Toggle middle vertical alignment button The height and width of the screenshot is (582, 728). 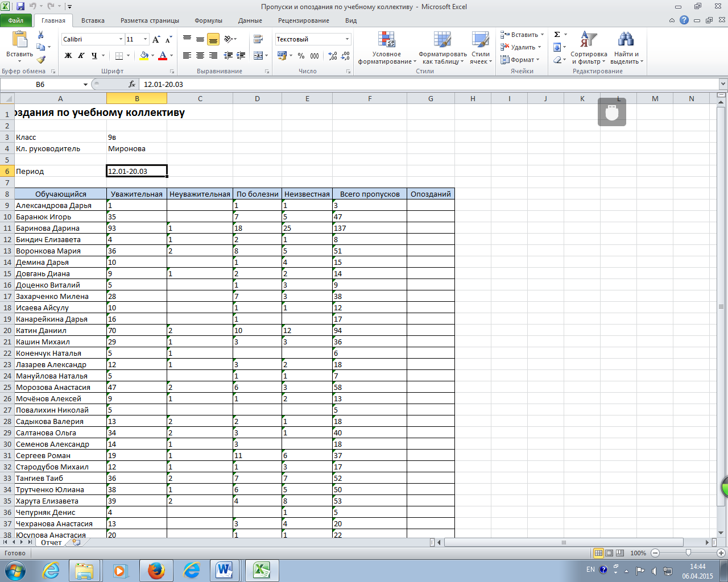pyautogui.click(x=200, y=39)
